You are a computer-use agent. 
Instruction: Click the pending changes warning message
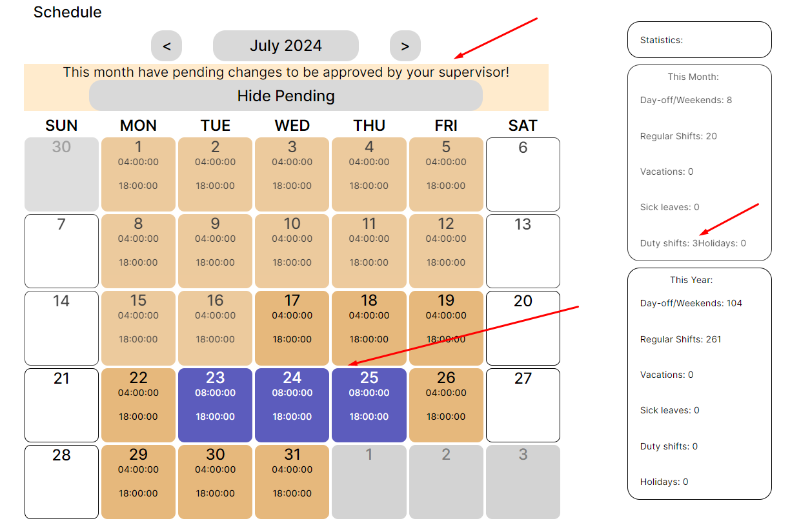[x=286, y=72]
